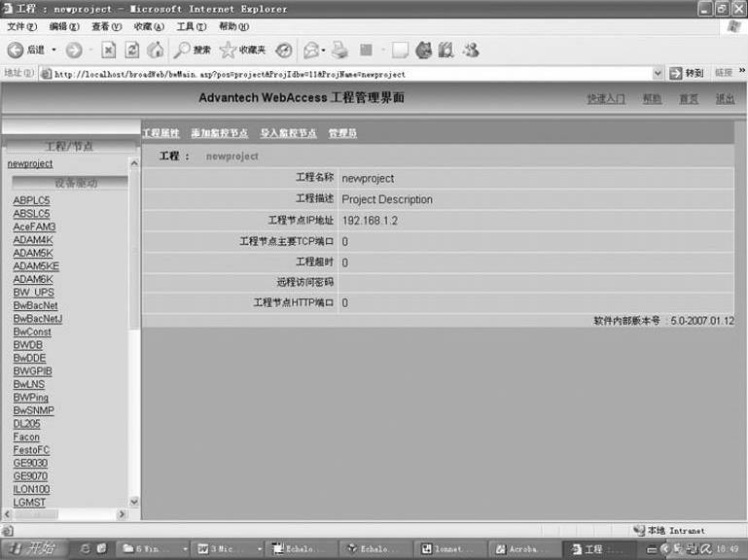
Task: Click the driver list scroll-up arrow
Action: coord(134,163)
